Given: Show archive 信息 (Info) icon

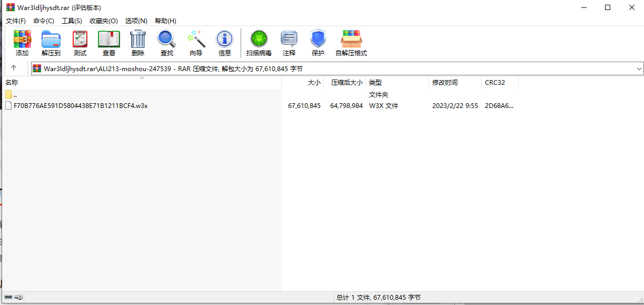Looking at the screenshot, I should pos(225,40).
